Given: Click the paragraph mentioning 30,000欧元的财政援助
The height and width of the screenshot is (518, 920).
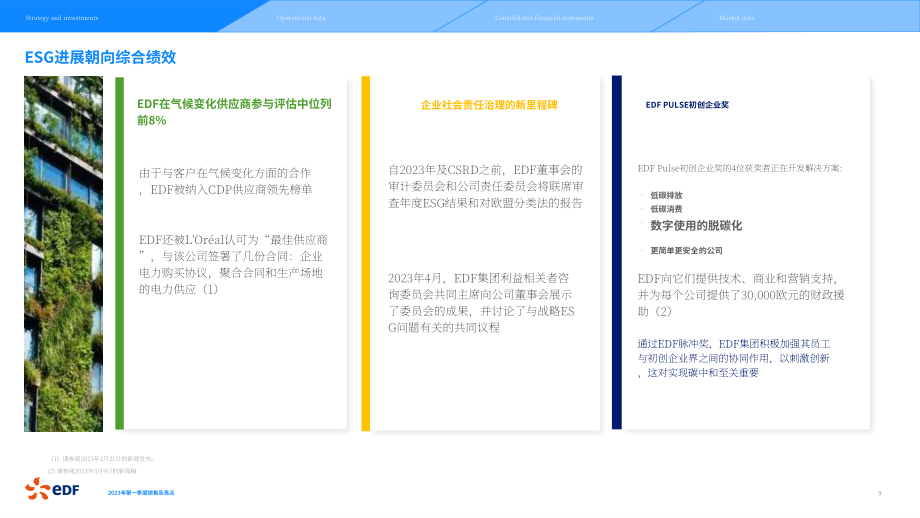Looking at the screenshot, I should [x=741, y=294].
